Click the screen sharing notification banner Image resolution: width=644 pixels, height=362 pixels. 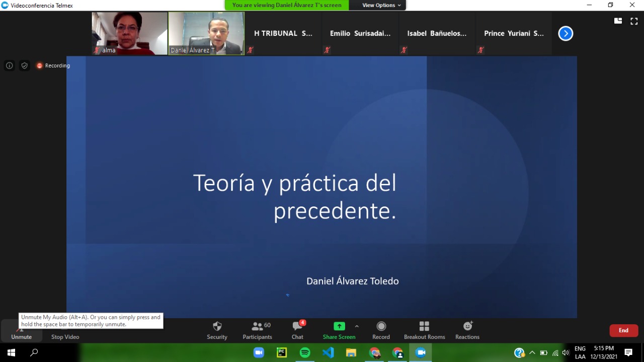point(287,5)
